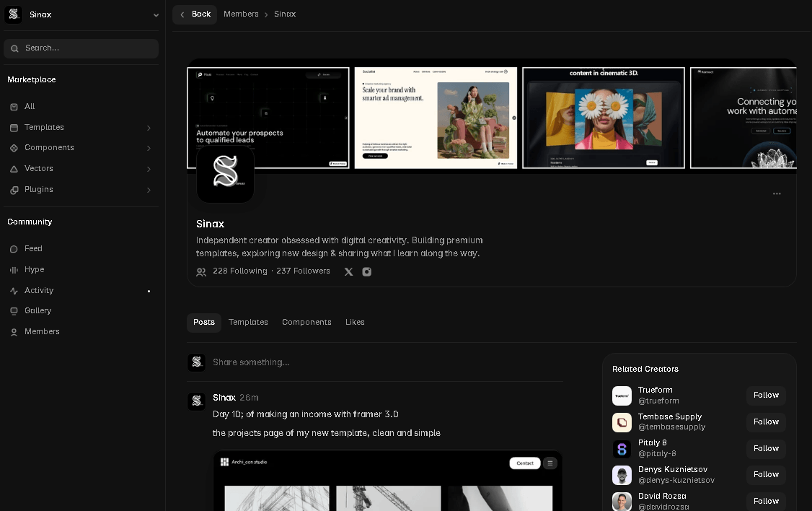Click the Sinax workspace logo icon
812x511 pixels.
pos(14,14)
